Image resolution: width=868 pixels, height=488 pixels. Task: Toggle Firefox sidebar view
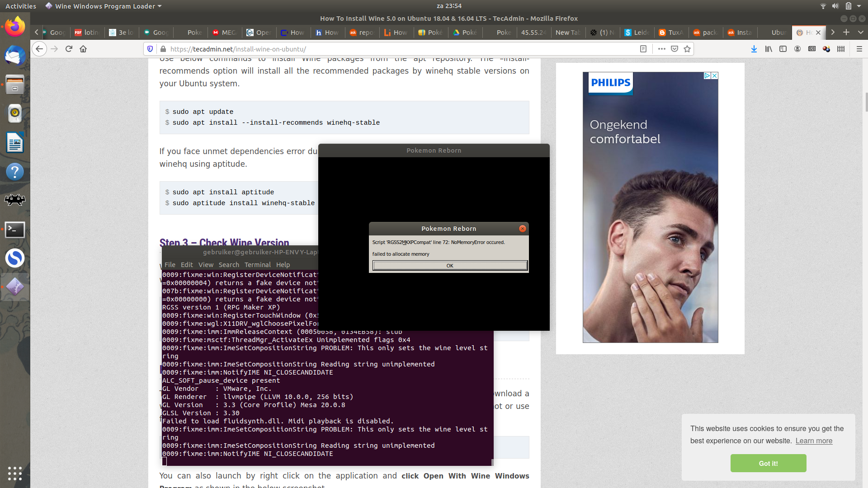click(783, 49)
